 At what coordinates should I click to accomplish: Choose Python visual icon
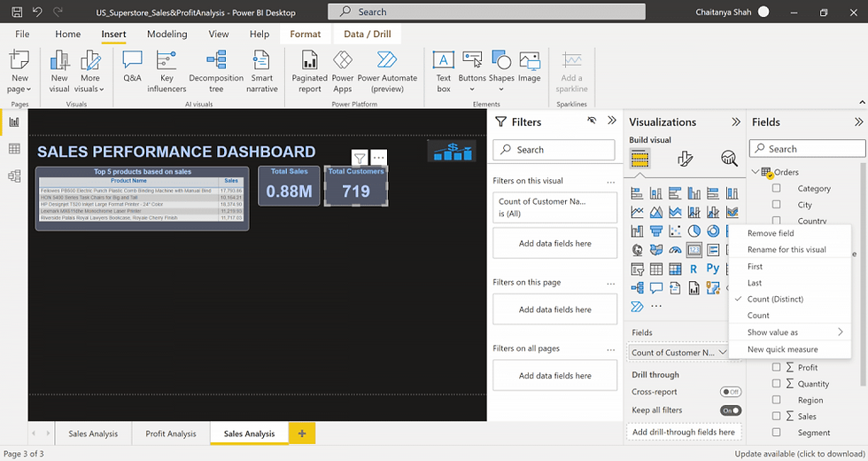point(713,269)
